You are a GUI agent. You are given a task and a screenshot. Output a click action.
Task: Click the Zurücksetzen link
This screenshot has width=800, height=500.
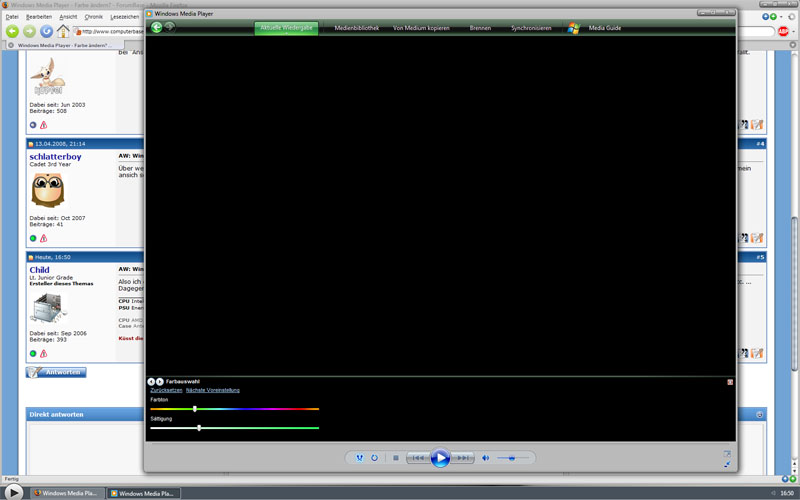(x=166, y=390)
